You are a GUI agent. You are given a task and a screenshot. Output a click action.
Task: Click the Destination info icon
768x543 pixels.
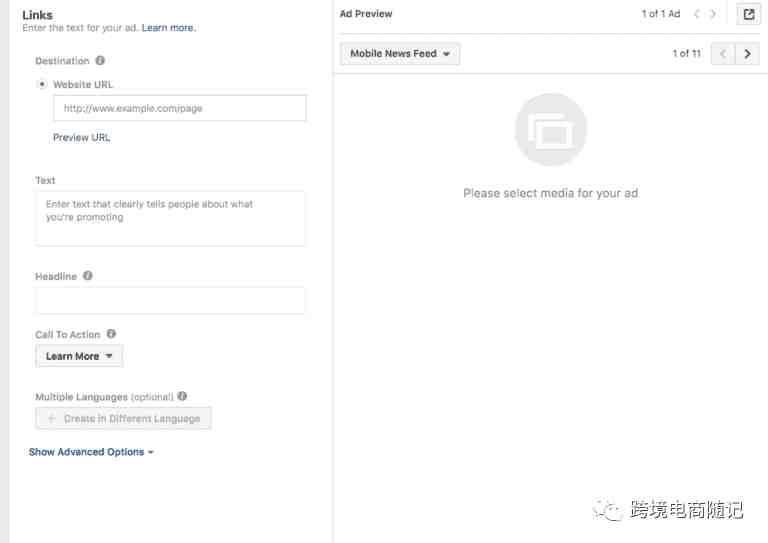click(100, 60)
